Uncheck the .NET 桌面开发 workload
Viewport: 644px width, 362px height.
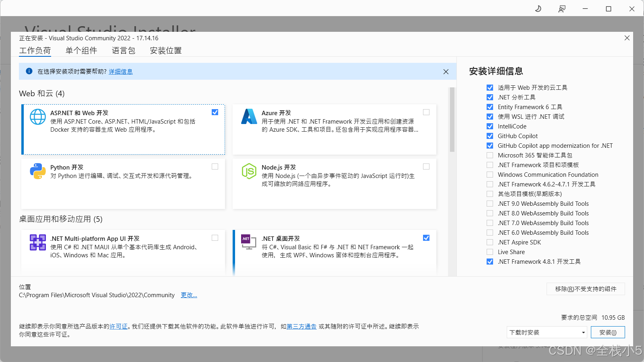click(426, 238)
